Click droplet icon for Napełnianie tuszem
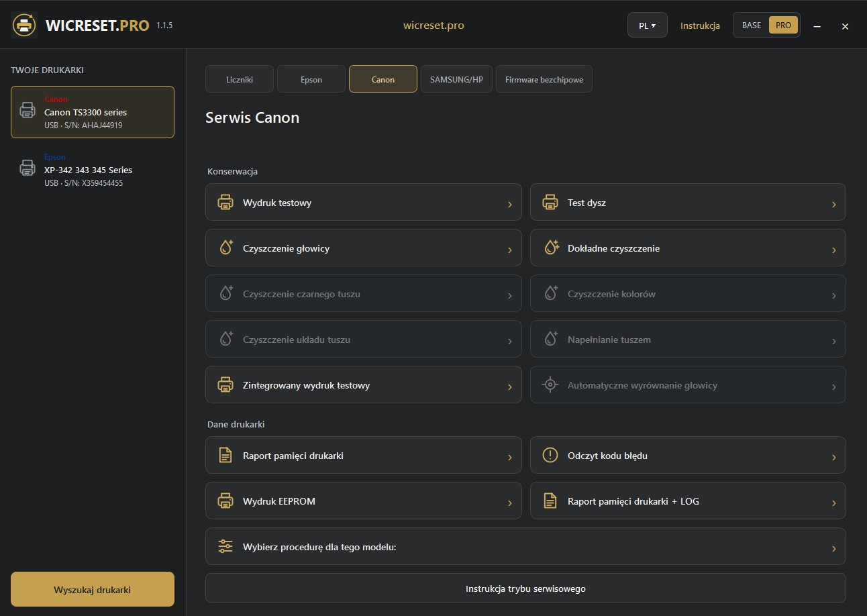The width and height of the screenshot is (867, 616). pos(551,339)
